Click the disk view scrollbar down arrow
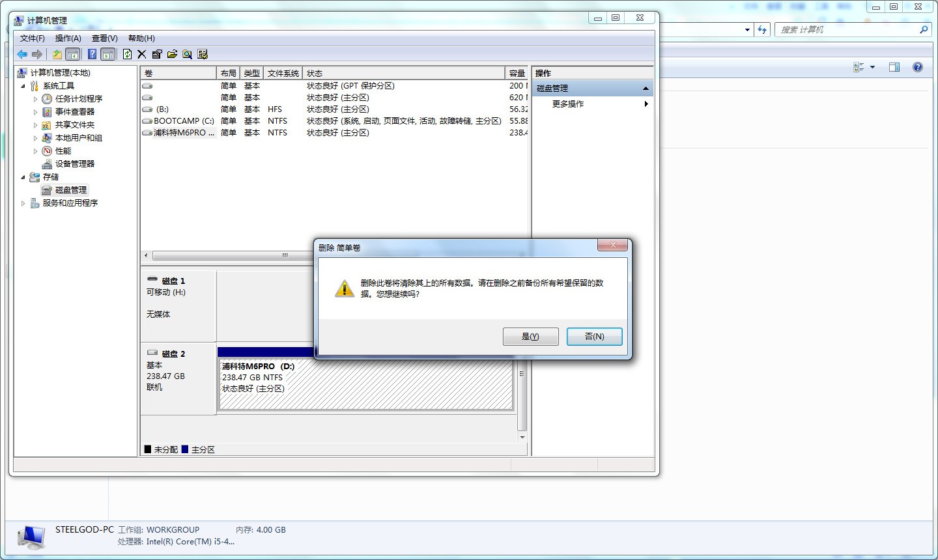 [x=522, y=438]
